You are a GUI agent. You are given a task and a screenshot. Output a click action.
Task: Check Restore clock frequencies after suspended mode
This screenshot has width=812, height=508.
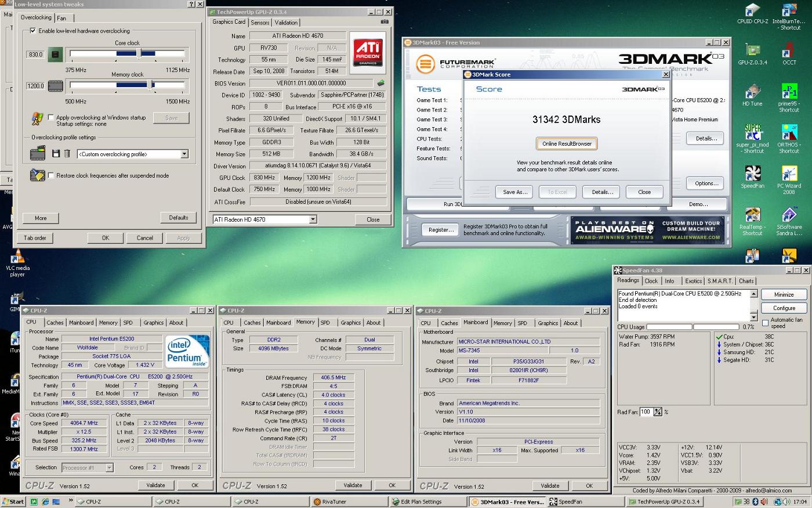(x=51, y=175)
